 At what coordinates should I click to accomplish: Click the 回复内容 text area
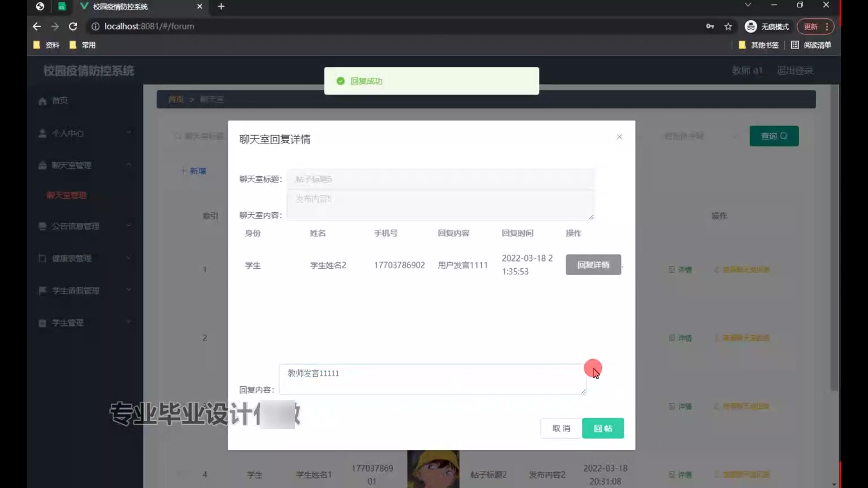pos(432,380)
